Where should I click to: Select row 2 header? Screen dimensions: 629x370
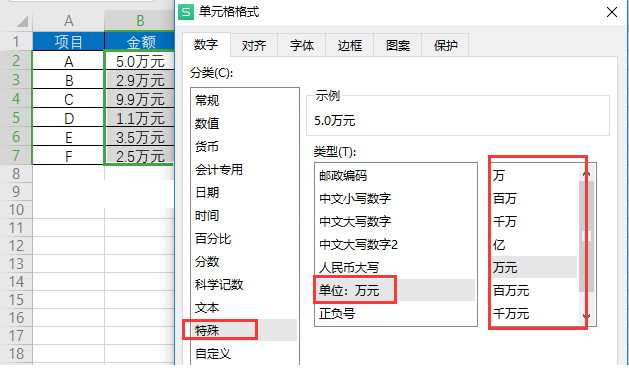coord(16,61)
